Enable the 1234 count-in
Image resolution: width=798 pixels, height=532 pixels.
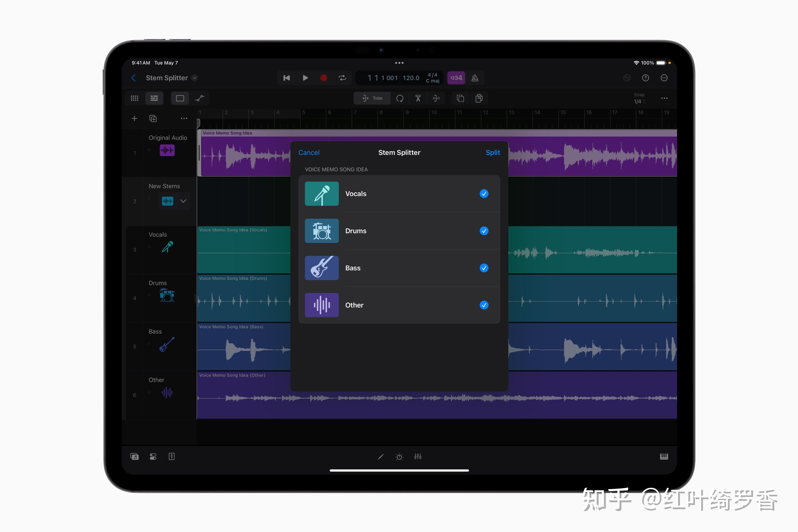[456, 78]
